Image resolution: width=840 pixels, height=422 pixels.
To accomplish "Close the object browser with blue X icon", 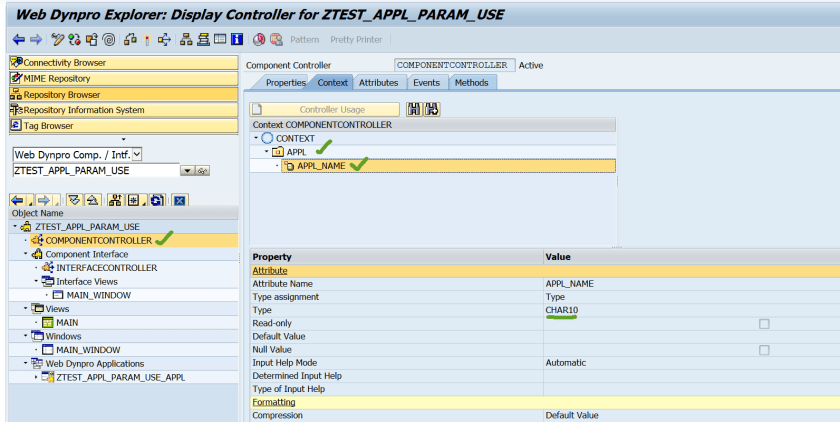I will [179, 200].
